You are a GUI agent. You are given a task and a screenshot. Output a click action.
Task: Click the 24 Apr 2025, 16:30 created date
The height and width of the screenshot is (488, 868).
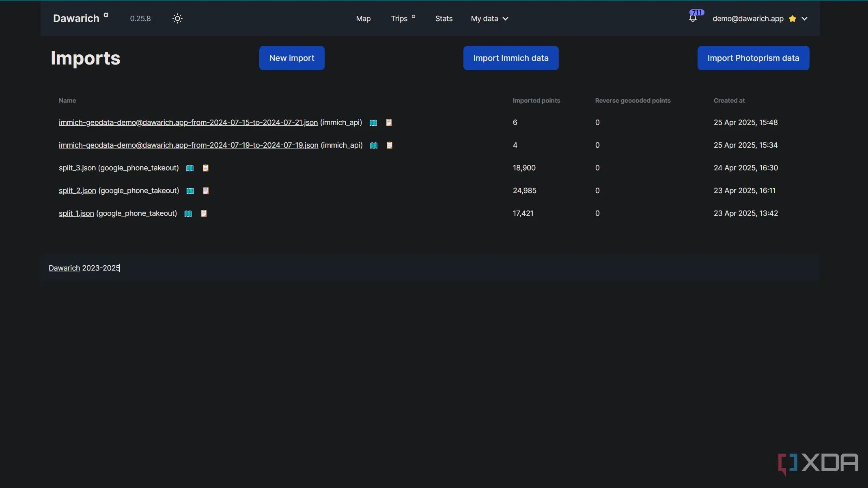click(x=746, y=168)
